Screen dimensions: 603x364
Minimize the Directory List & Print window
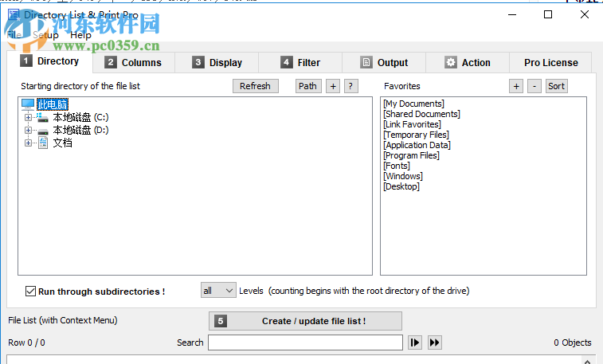(x=512, y=14)
